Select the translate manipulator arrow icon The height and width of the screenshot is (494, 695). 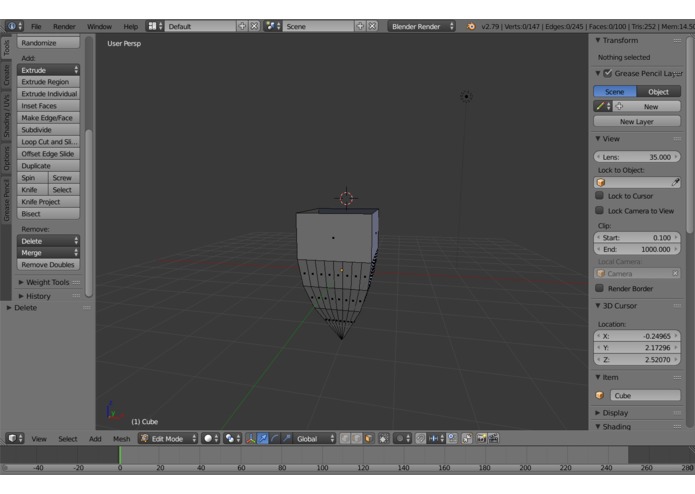(x=262, y=438)
